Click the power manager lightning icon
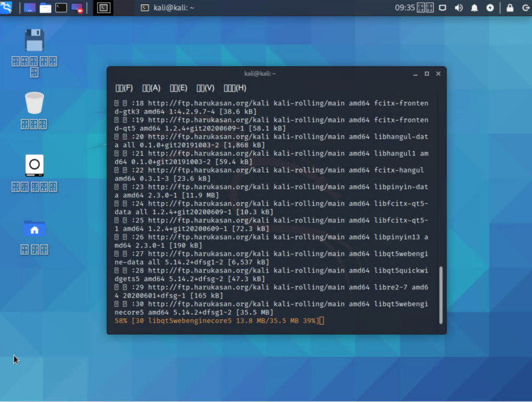532x402 pixels. point(490,8)
